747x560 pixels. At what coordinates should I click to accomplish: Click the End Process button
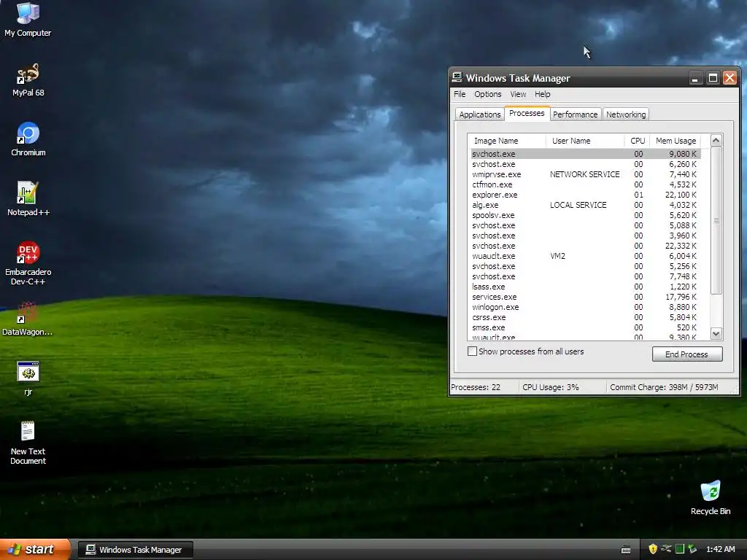[686, 354]
